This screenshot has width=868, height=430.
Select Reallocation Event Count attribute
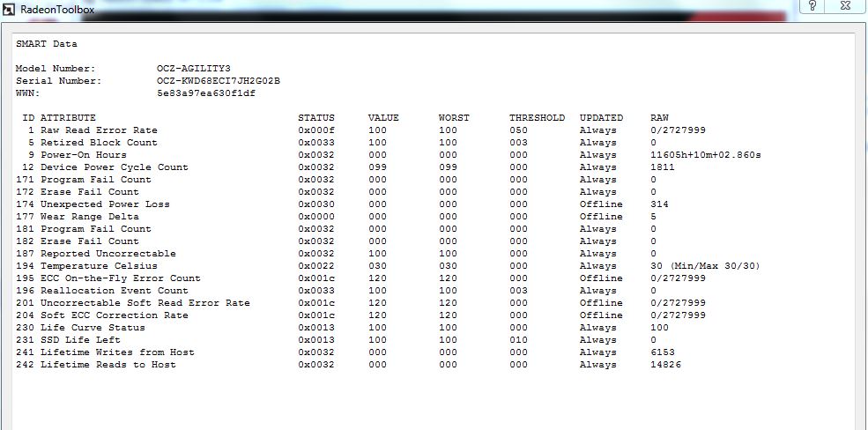[x=114, y=291]
